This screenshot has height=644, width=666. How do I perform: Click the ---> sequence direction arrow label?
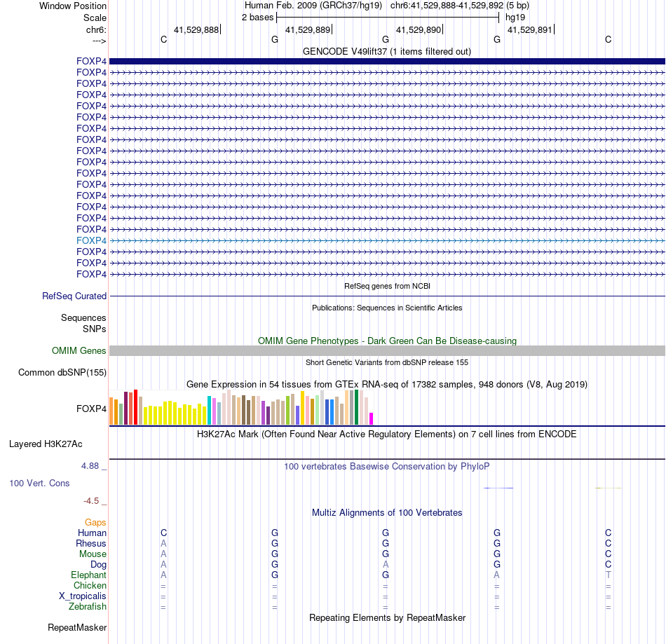(99, 41)
